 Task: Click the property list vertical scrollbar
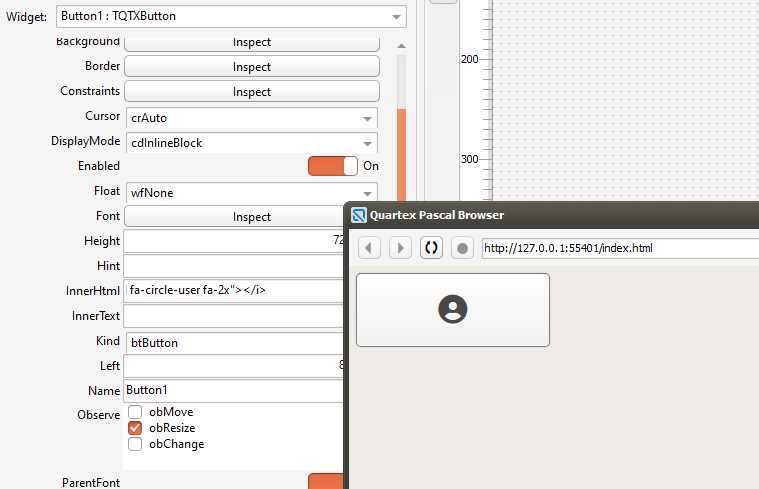point(401,150)
